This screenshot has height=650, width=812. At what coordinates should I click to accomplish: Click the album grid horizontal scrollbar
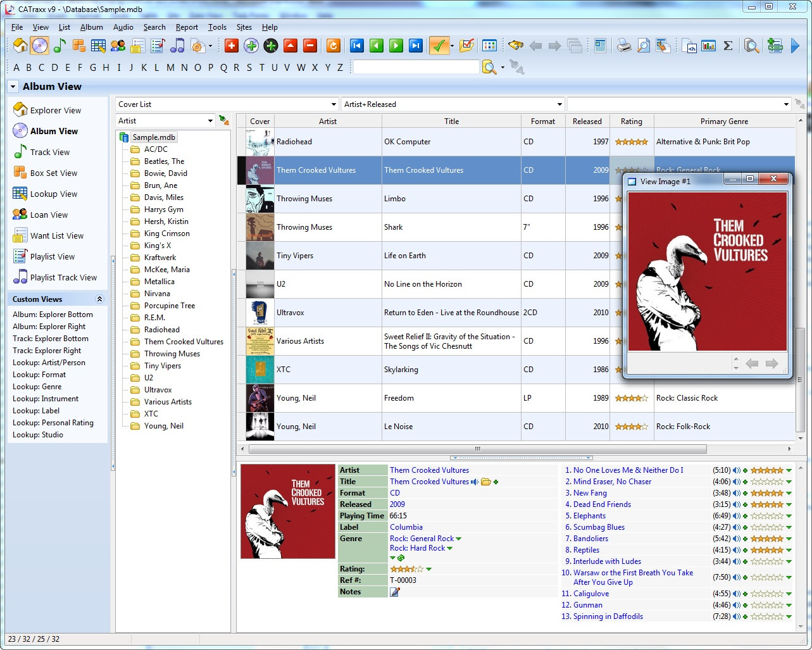(x=478, y=449)
